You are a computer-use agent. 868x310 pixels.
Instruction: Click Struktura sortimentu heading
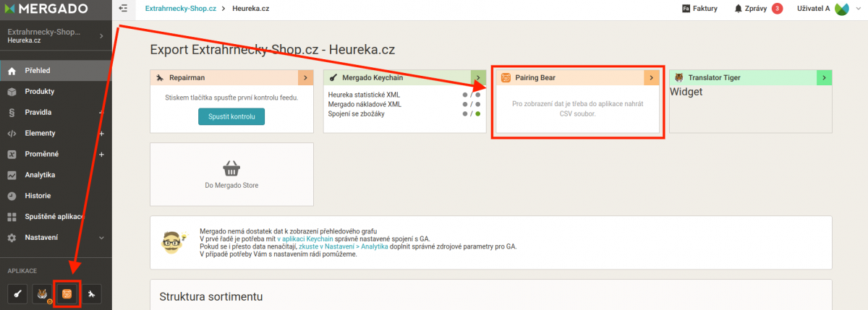(x=210, y=296)
